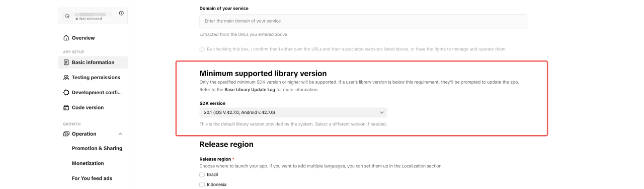Viewport: 644px width, 189px height.
Task: Open the Base Library Update Log link
Action: coord(250,90)
